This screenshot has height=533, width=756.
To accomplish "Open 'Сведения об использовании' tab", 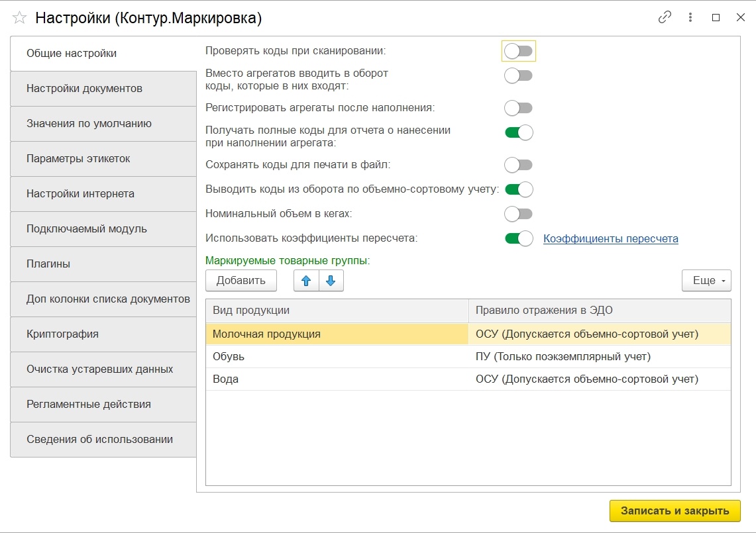I will coord(103,440).
